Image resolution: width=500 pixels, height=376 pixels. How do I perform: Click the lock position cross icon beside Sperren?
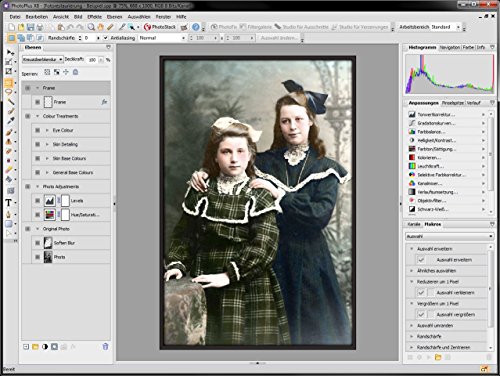pos(66,72)
